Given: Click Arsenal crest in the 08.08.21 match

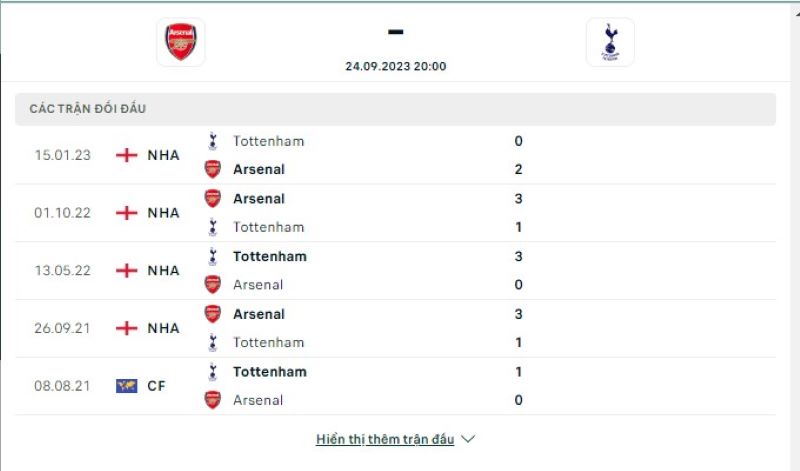Looking at the screenshot, I should click(212, 400).
